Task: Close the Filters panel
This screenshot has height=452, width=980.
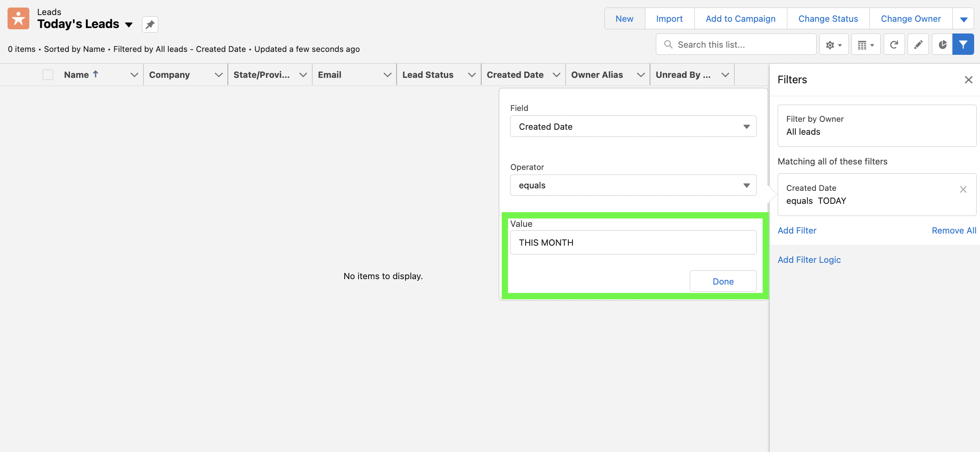Action: (x=968, y=80)
